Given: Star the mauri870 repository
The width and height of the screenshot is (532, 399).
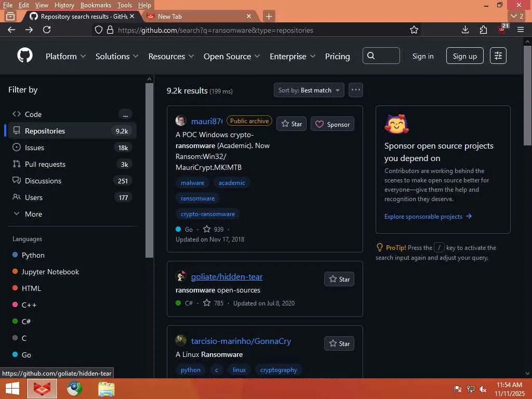Looking at the screenshot, I should click(x=291, y=124).
